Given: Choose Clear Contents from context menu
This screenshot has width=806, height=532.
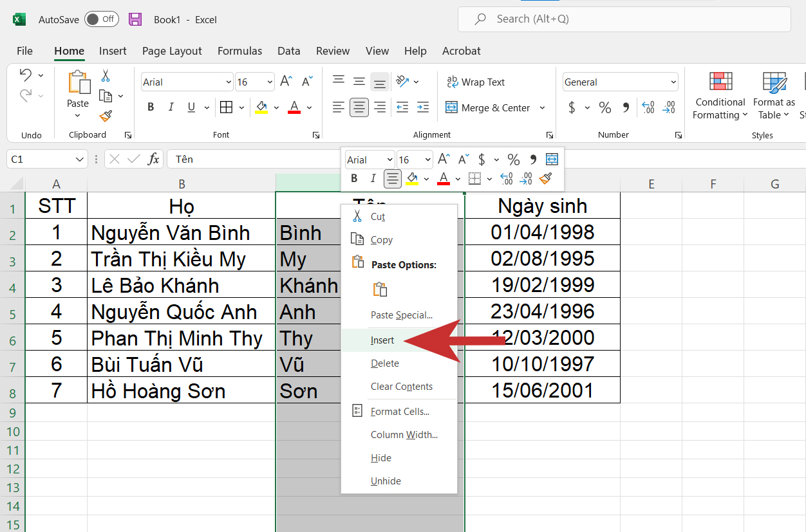Looking at the screenshot, I should click(399, 387).
